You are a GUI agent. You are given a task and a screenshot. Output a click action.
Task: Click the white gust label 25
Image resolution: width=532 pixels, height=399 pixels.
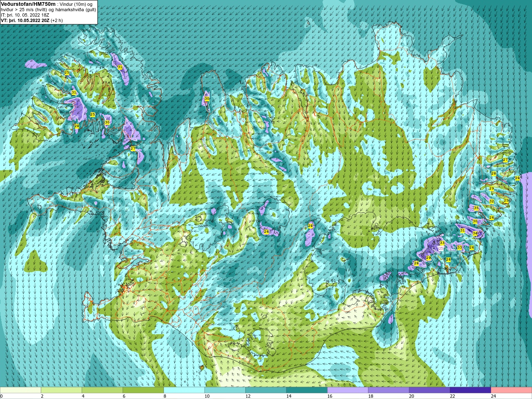pos(441,248)
